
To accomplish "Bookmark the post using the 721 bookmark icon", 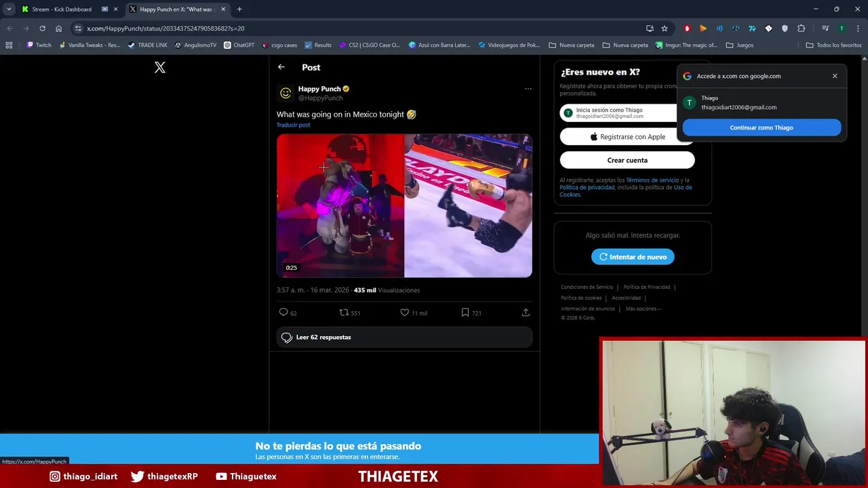I will click(x=465, y=312).
